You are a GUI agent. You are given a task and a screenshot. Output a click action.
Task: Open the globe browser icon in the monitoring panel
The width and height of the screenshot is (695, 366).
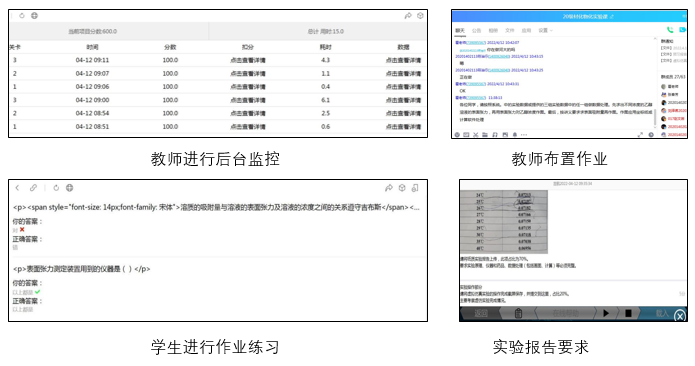coord(34,16)
